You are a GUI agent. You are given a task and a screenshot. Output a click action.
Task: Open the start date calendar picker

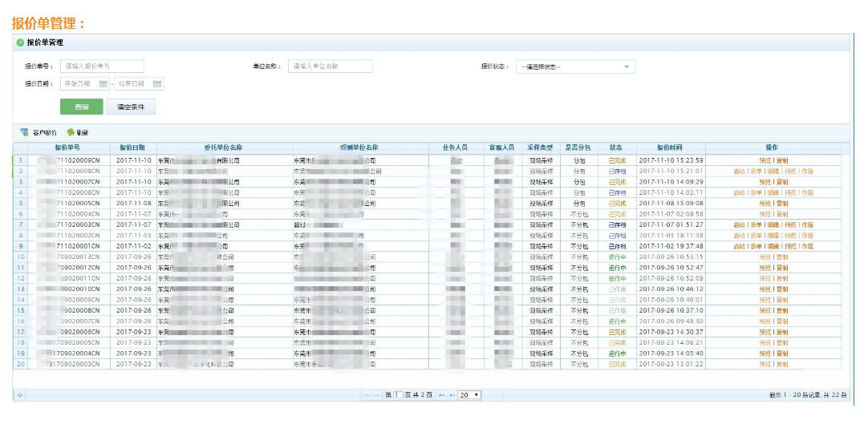pyautogui.click(x=103, y=83)
